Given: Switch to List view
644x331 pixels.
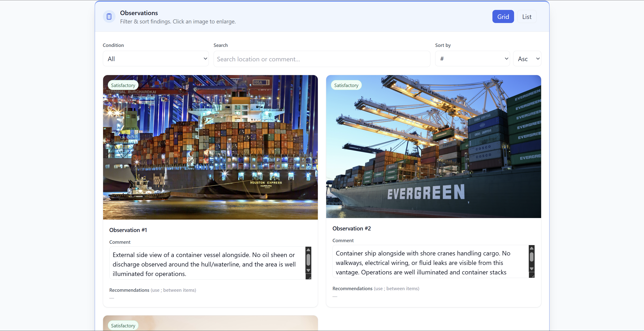Looking at the screenshot, I should pyautogui.click(x=527, y=16).
